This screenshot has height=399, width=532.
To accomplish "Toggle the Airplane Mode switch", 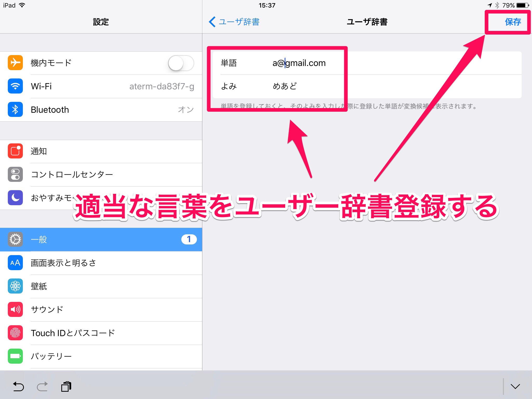I will point(181,63).
